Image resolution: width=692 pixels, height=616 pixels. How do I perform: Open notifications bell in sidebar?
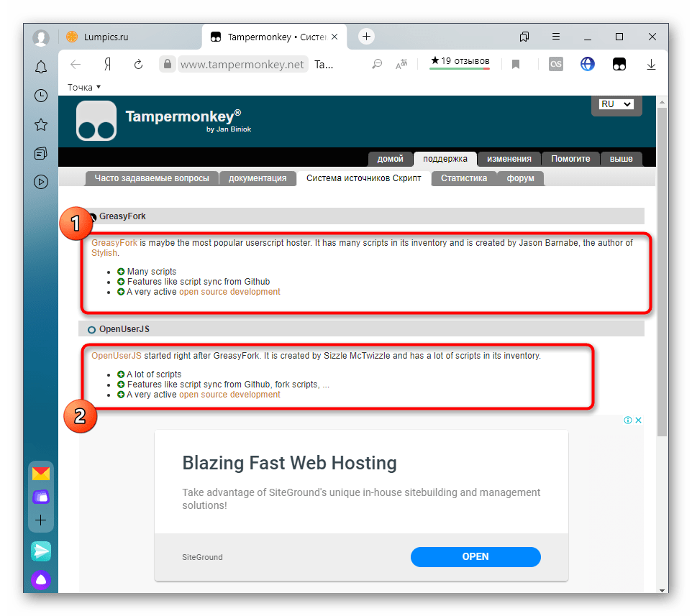pyautogui.click(x=41, y=67)
